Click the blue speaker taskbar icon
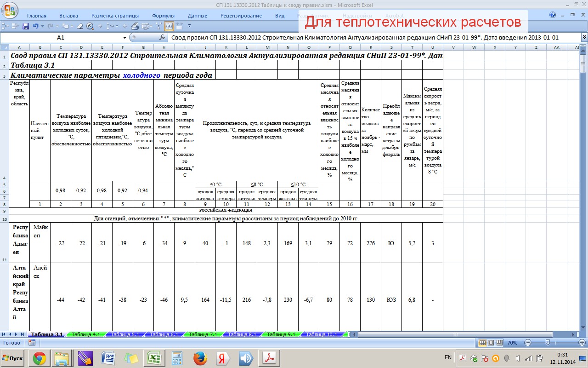The height and width of the screenshot is (368, 588). point(246,358)
